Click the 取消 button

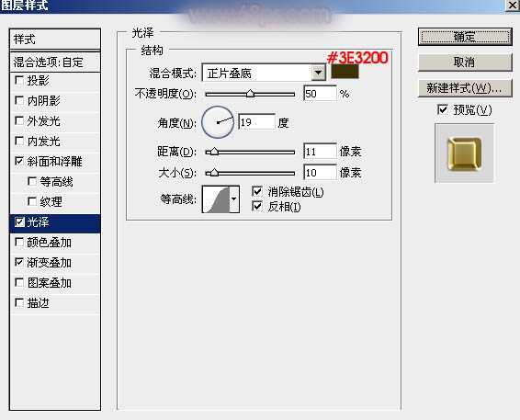click(x=465, y=62)
